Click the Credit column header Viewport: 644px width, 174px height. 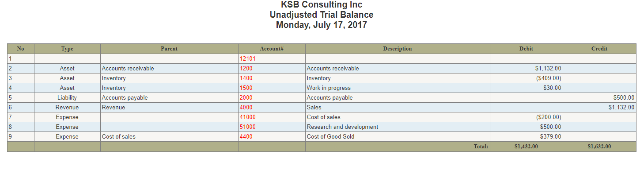pyautogui.click(x=599, y=49)
